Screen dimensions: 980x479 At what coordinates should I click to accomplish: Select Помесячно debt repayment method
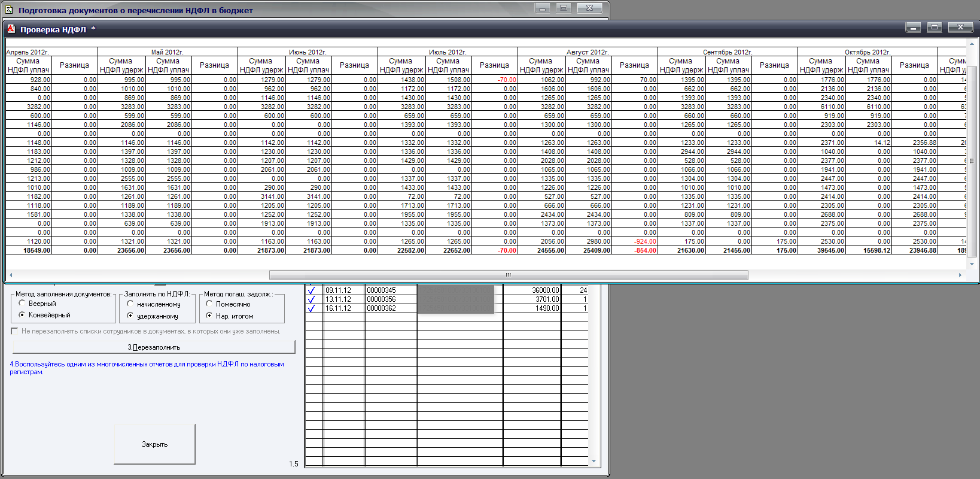pyautogui.click(x=209, y=304)
